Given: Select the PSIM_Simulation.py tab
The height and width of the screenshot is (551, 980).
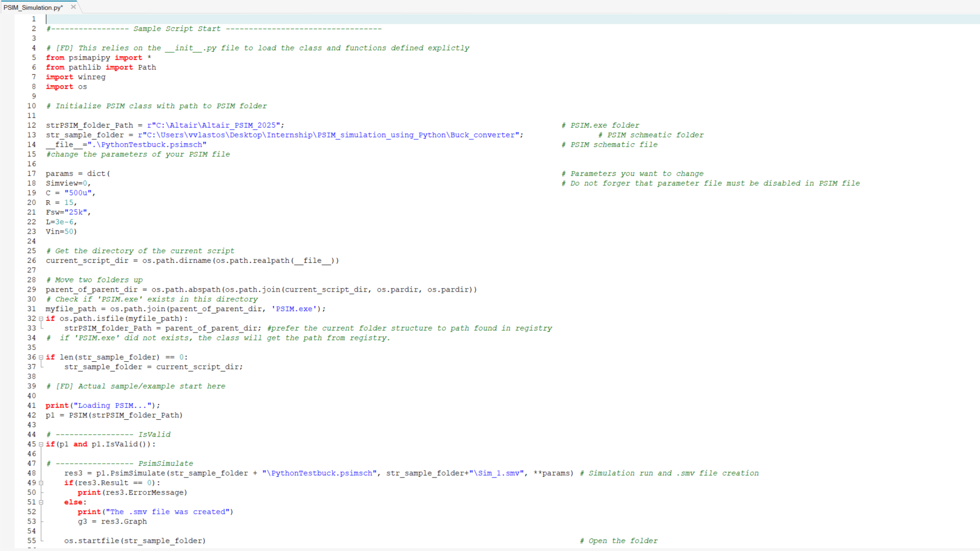Looking at the screenshot, I should coord(33,7).
